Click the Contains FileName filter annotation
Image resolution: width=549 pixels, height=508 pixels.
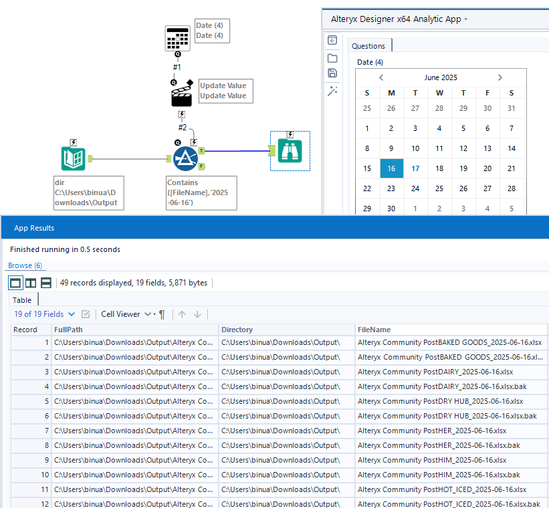tap(201, 193)
